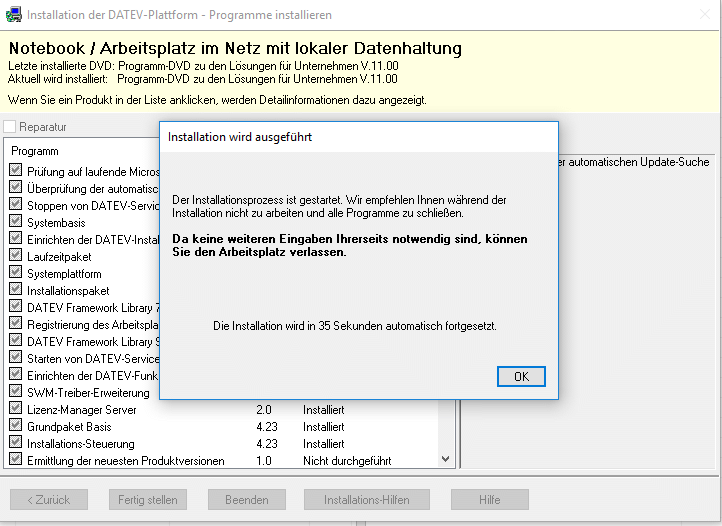Toggle the Grundpaket Basis checkbox
The image size is (722, 526).
[15, 425]
